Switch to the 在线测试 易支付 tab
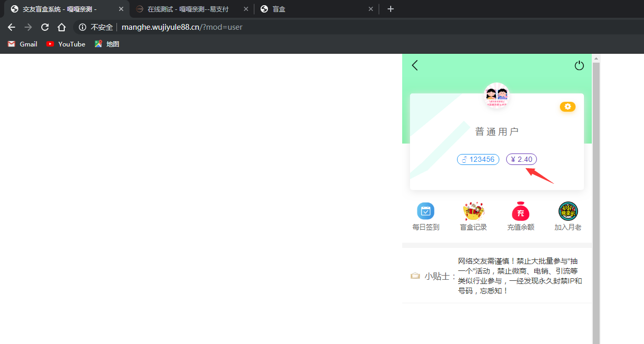 click(188, 9)
